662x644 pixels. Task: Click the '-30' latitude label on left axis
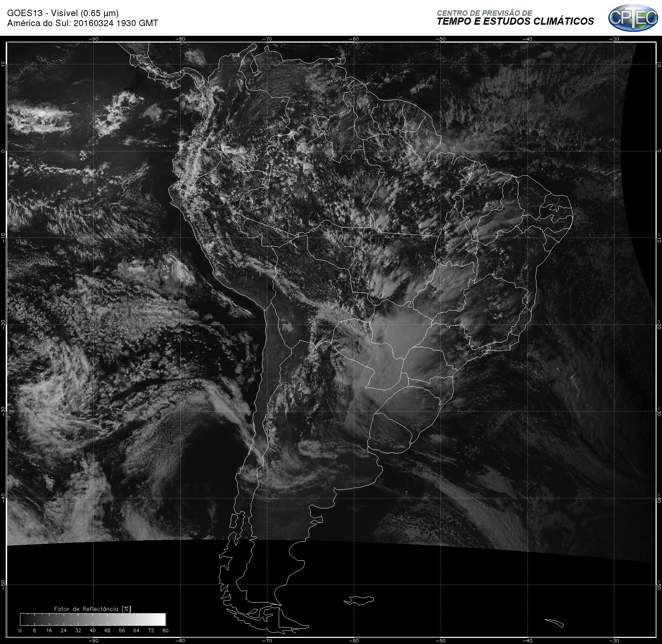click(x=3, y=411)
